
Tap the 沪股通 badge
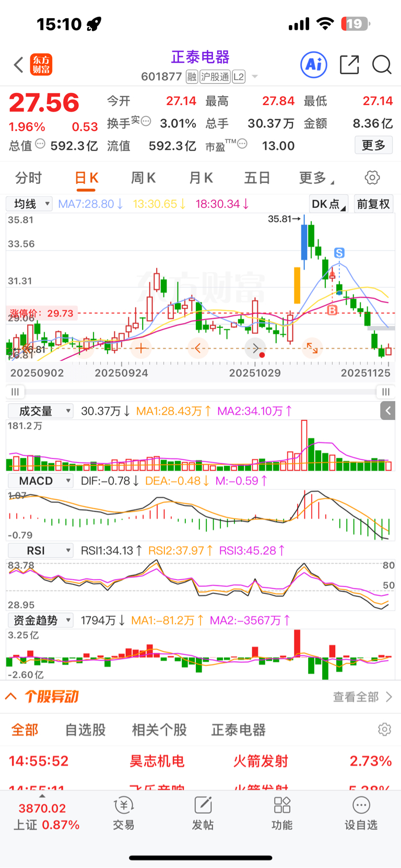coord(215,77)
